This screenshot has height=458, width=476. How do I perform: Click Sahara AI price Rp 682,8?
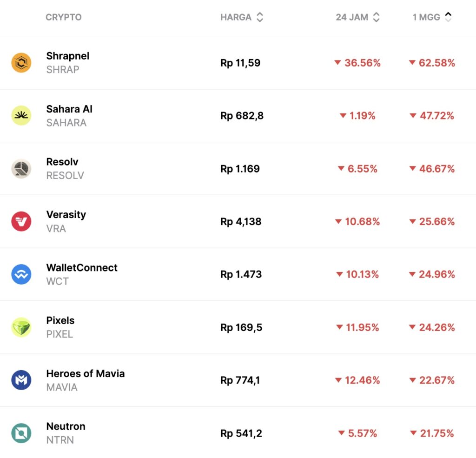click(242, 116)
